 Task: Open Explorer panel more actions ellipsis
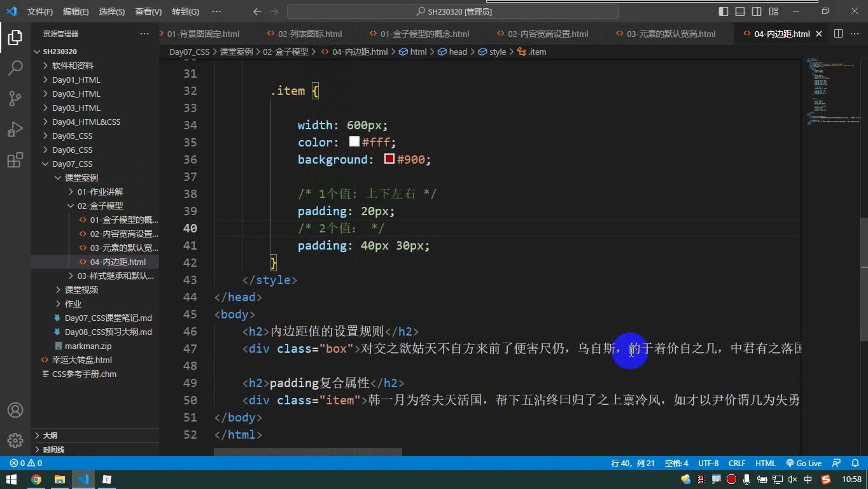[144, 34]
